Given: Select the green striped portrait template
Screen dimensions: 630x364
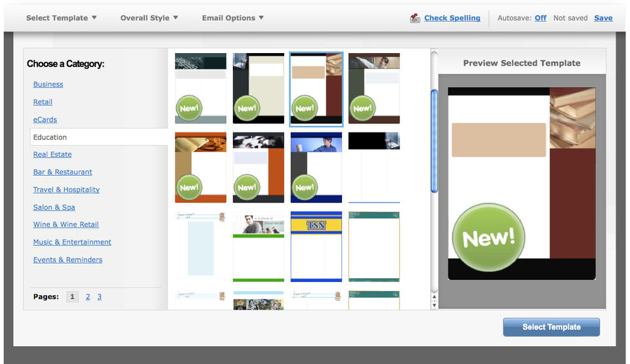Looking at the screenshot, I should (259, 247).
